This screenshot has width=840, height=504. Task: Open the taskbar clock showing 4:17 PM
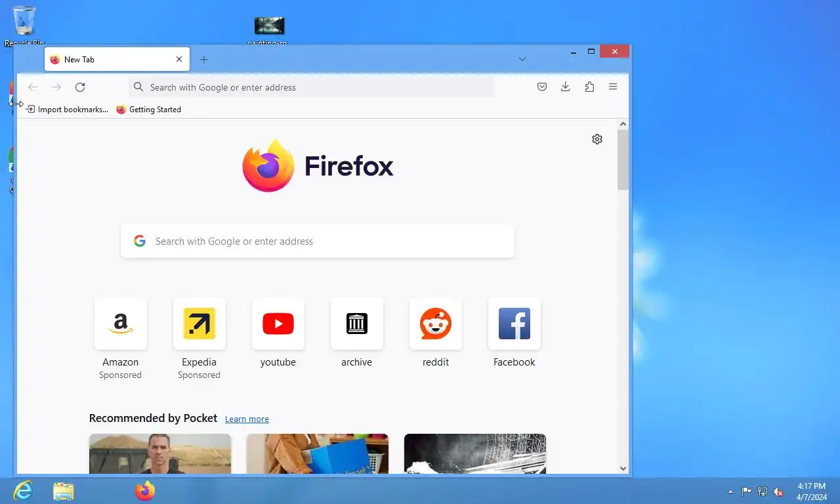tap(812, 492)
